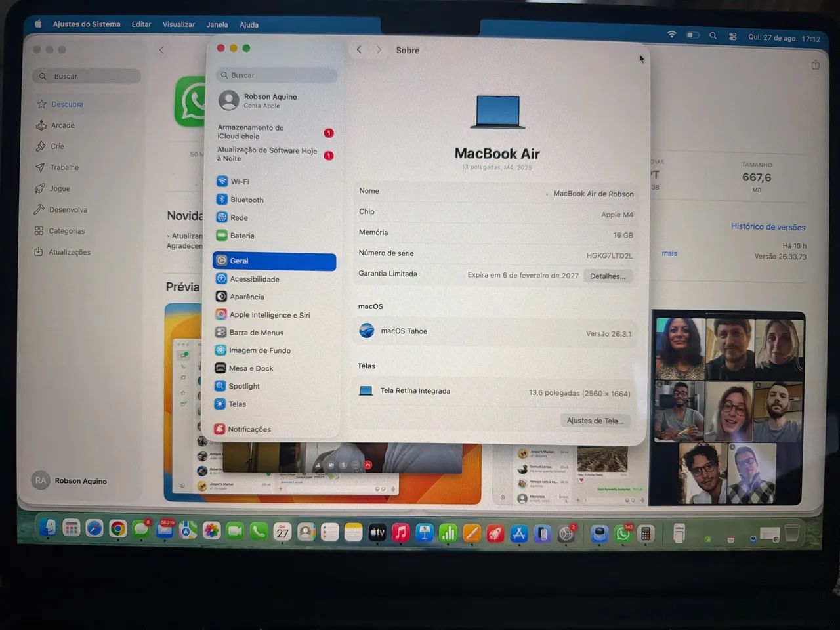The image size is (840, 630).
Task: Click the Ajustes de Tela... button
Action: pyautogui.click(x=595, y=421)
